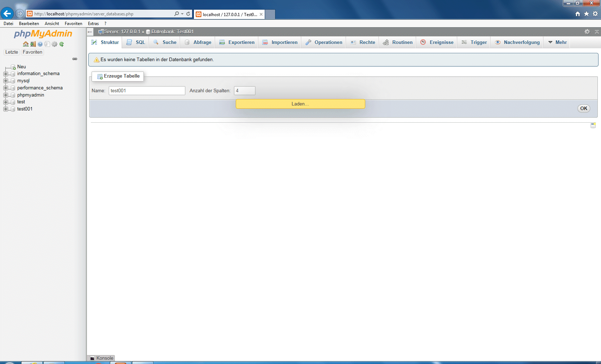Click the search magnifier in address bar
The image size is (601, 364).
(176, 14)
